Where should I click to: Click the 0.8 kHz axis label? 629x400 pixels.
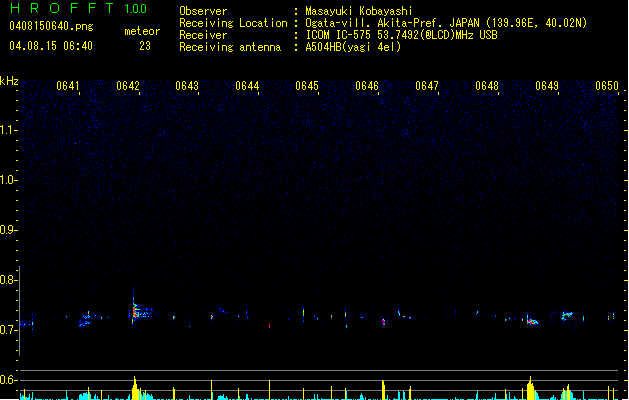tap(8, 280)
